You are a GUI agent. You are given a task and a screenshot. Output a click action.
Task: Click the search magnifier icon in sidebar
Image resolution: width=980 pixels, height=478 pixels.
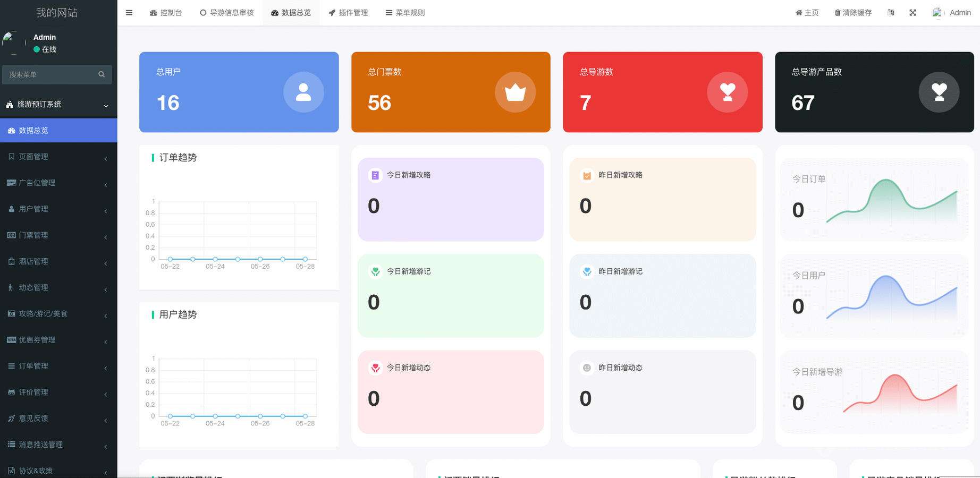102,74
